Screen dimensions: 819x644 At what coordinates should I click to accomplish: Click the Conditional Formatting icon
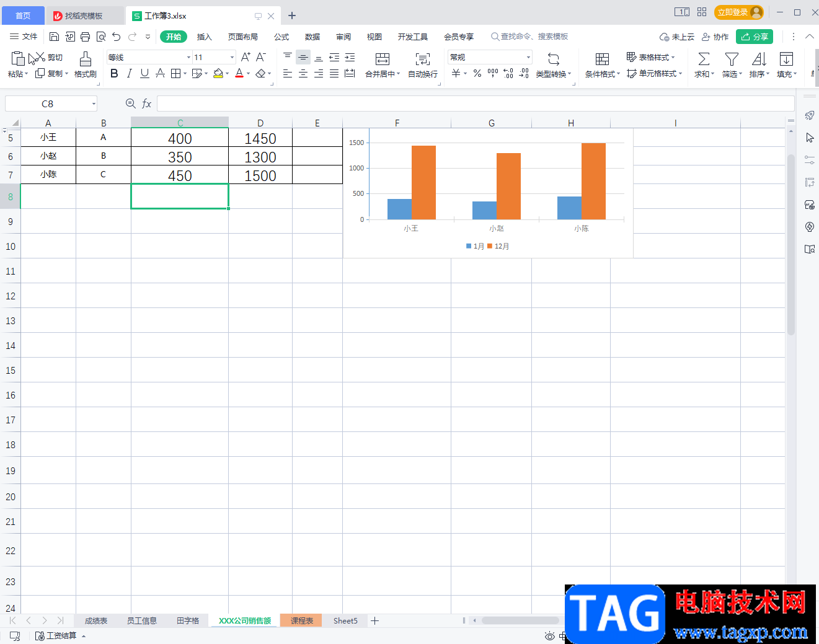602,59
